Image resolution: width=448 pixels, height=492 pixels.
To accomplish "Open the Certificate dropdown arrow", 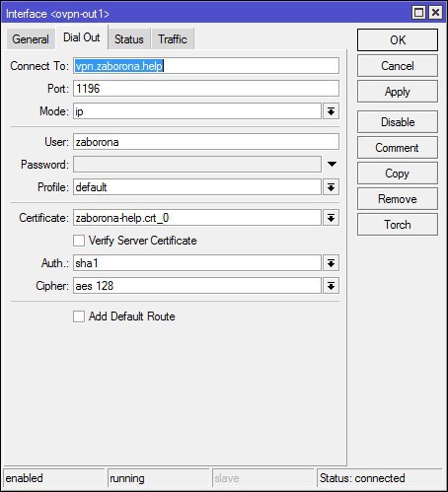I will coord(331,218).
